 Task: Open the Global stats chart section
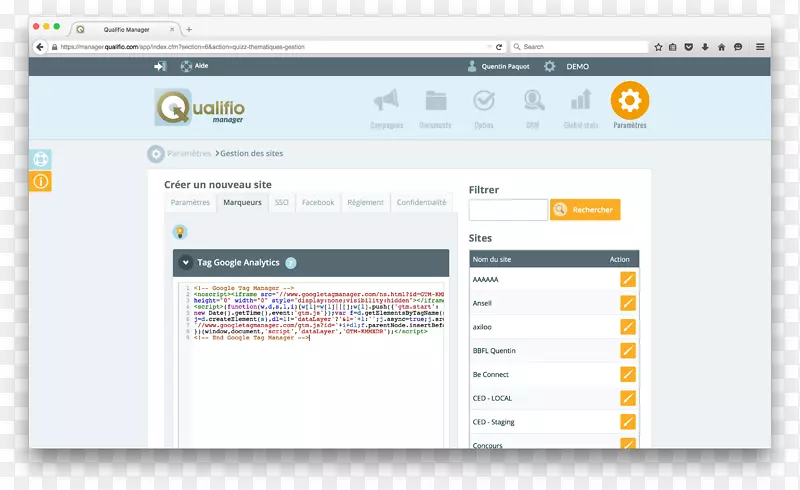coord(581,109)
